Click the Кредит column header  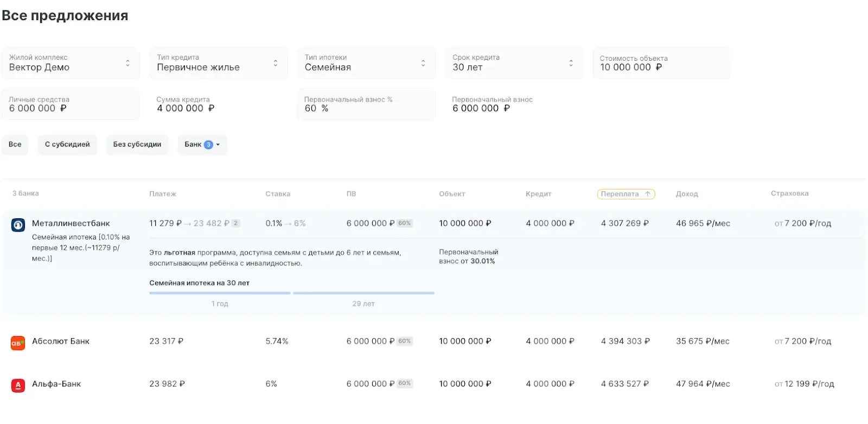(x=538, y=194)
